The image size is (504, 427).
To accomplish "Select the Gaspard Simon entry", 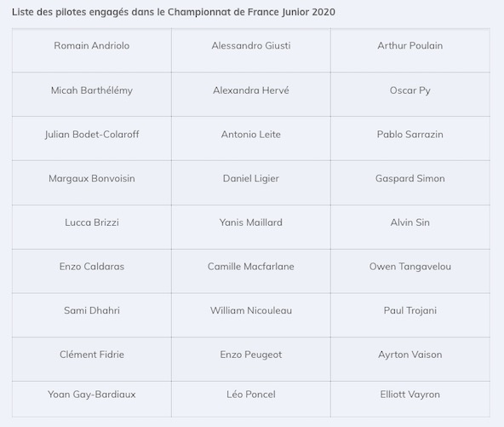I will pos(410,179).
